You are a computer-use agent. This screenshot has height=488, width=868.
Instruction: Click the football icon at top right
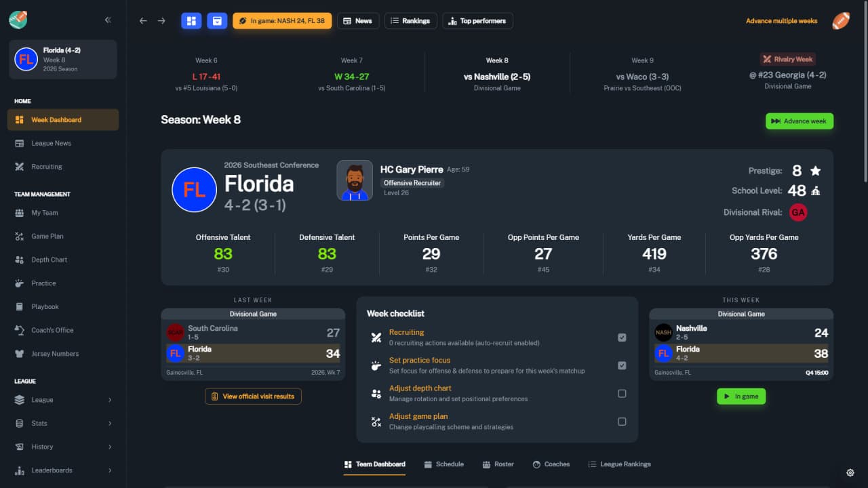pos(841,21)
